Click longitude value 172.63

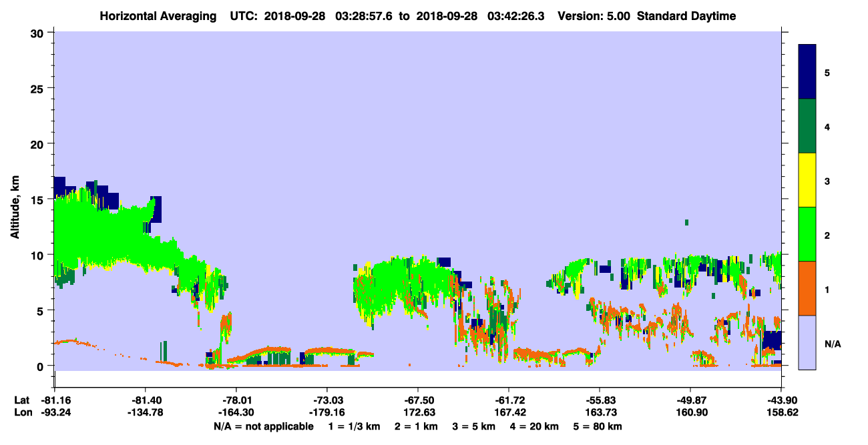tap(418, 412)
